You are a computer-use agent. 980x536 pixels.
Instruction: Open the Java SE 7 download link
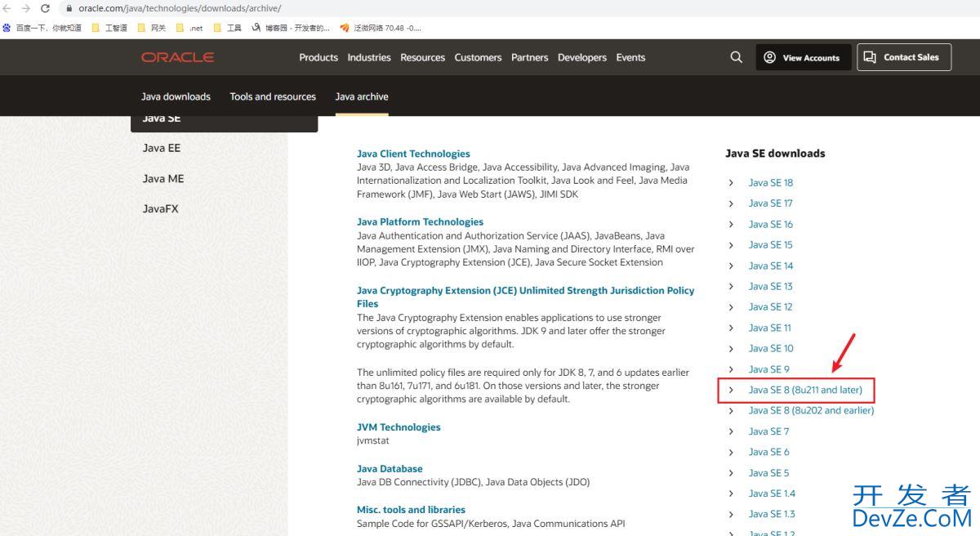click(x=769, y=431)
